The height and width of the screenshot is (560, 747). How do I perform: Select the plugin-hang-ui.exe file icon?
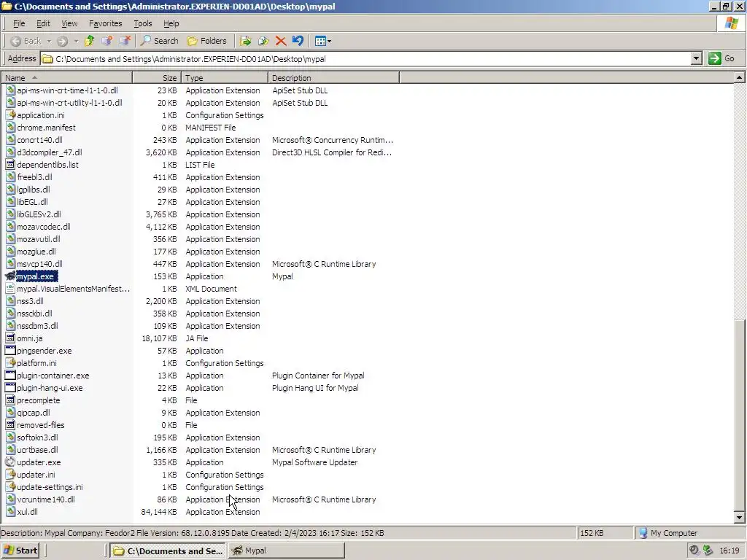point(10,388)
